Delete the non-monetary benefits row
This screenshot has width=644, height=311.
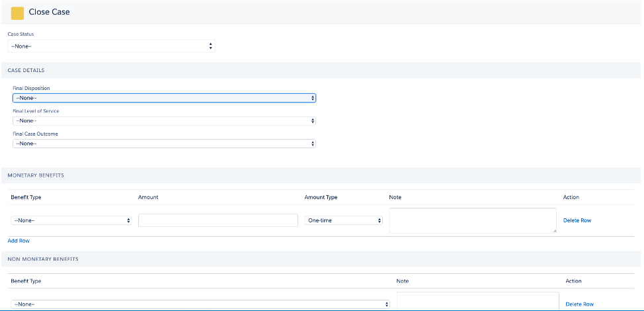tap(579, 304)
